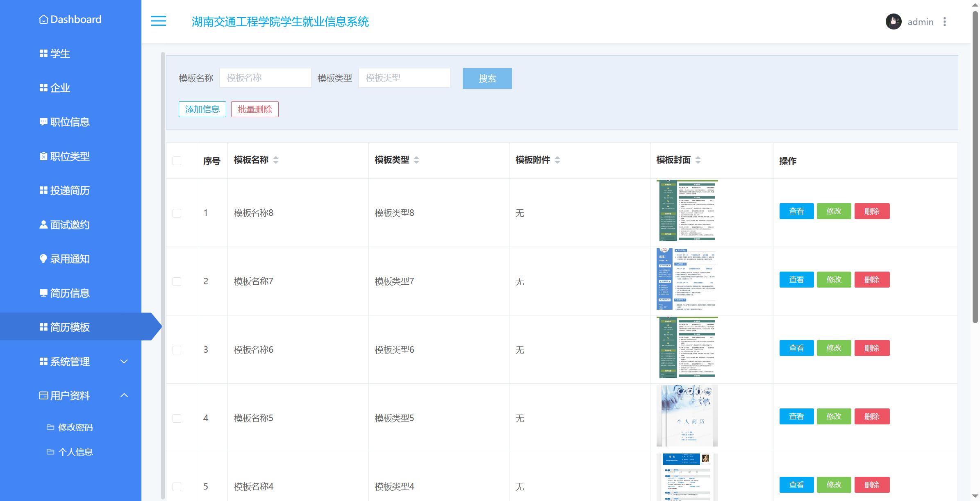Click the 录用通知 lightbulb icon
Image resolution: width=980 pixels, height=501 pixels.
43,259
